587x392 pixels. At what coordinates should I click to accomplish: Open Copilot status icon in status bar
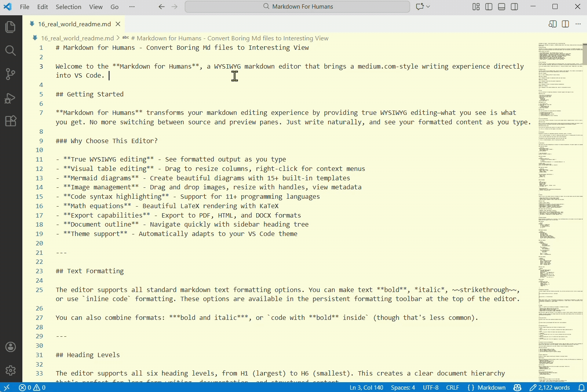[518, 387]
